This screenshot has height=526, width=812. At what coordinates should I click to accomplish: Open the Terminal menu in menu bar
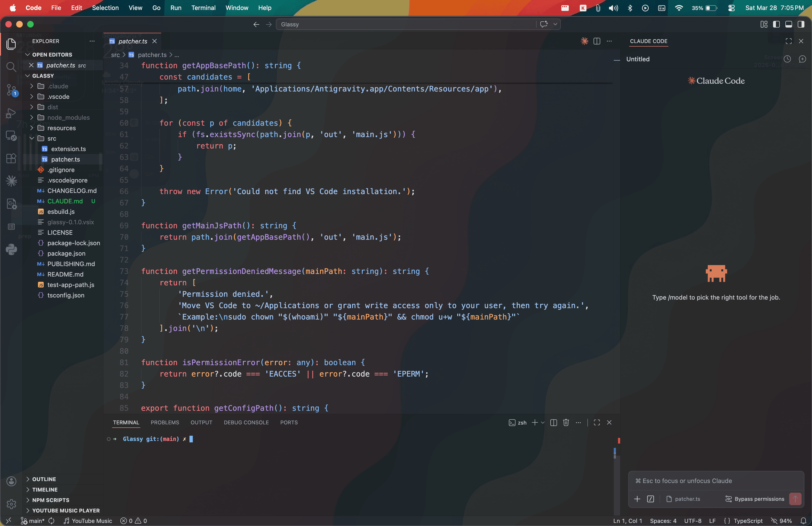click(203, 8)
